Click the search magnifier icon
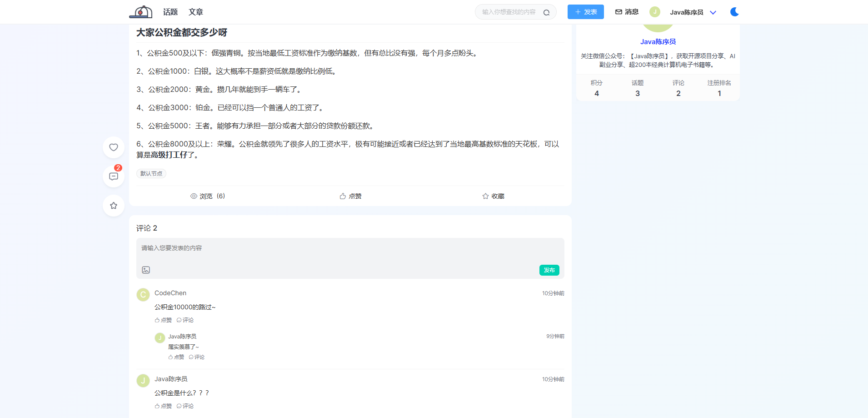 coord(547,12)
